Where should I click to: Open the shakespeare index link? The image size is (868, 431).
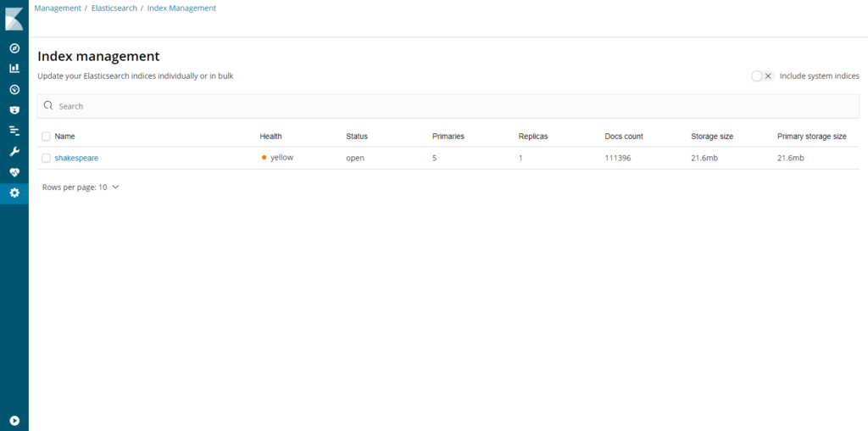point(76,158)
